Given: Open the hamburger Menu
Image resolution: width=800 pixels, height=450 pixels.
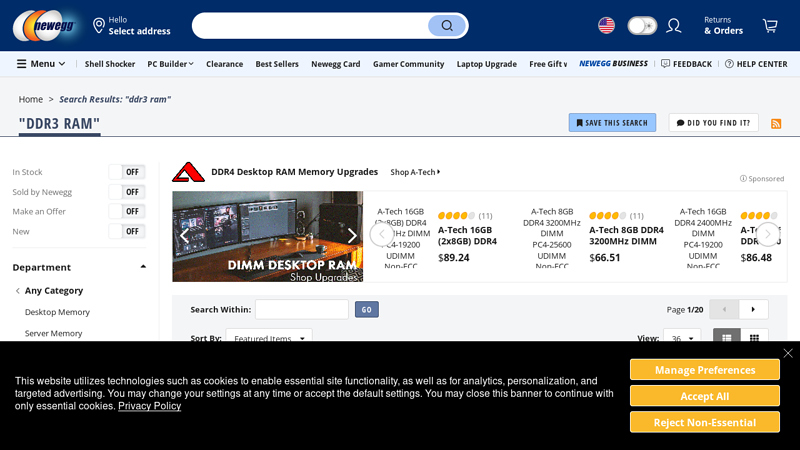Looking at the screenshot, I should 41,64.
